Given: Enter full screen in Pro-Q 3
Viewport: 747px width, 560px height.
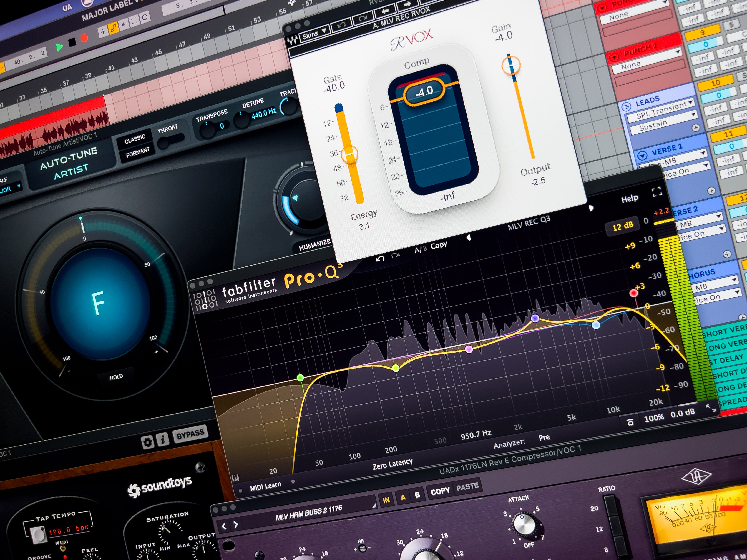Looking at the screenshot, I should tap(656, 192).
